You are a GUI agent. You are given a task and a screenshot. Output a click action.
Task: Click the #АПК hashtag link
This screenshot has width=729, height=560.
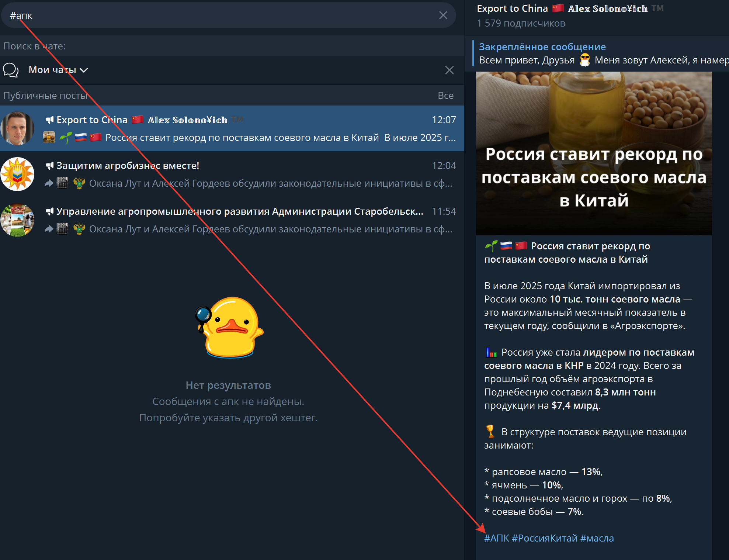(496, 538)
